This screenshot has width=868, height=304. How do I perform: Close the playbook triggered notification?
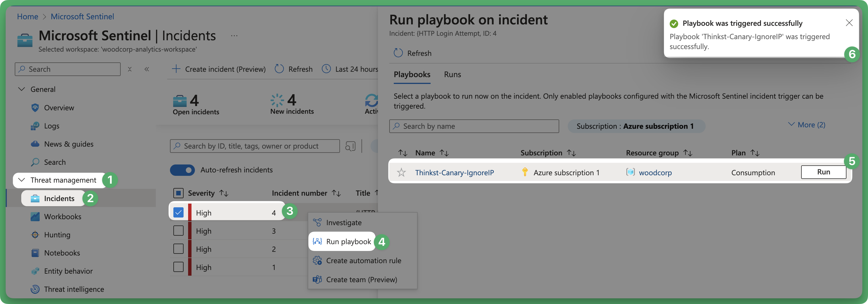pos(849,23)
